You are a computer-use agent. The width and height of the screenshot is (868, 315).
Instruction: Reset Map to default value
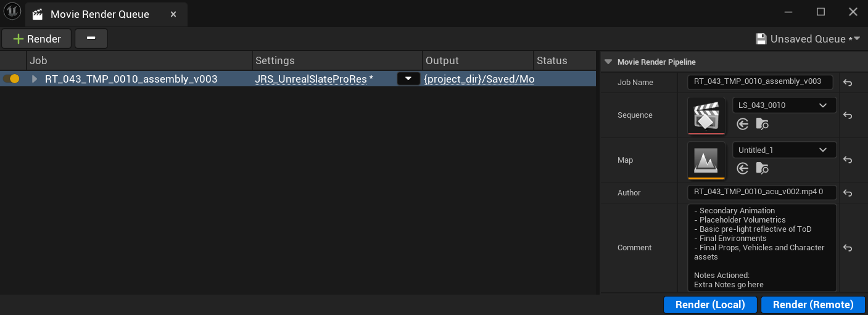pyautogui.click(x=848, y=160)
